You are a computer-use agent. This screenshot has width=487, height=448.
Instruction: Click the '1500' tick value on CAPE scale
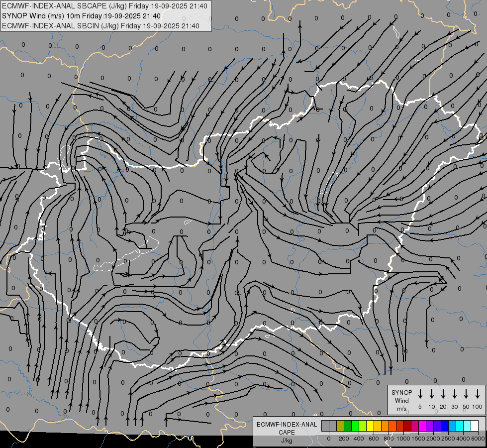tap(418, 439)
